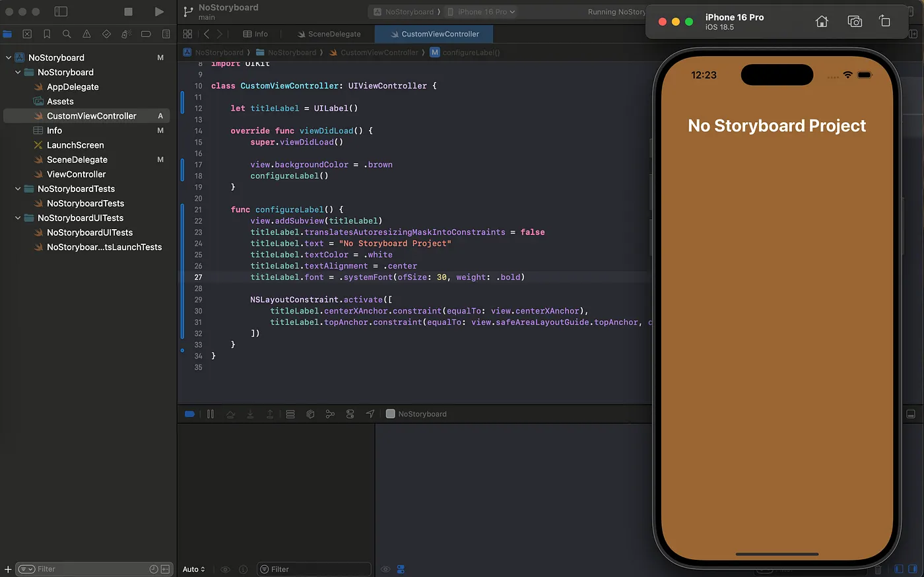Select NoStoryboard process in debug bar
This screenshot has width=924, height=577.
pos(416,414)
